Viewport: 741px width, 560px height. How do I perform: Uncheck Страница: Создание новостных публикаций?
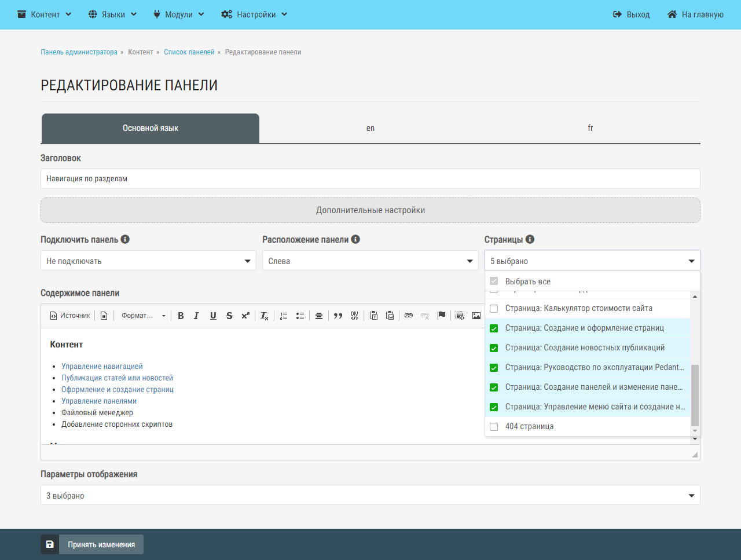tap(494, 348)
